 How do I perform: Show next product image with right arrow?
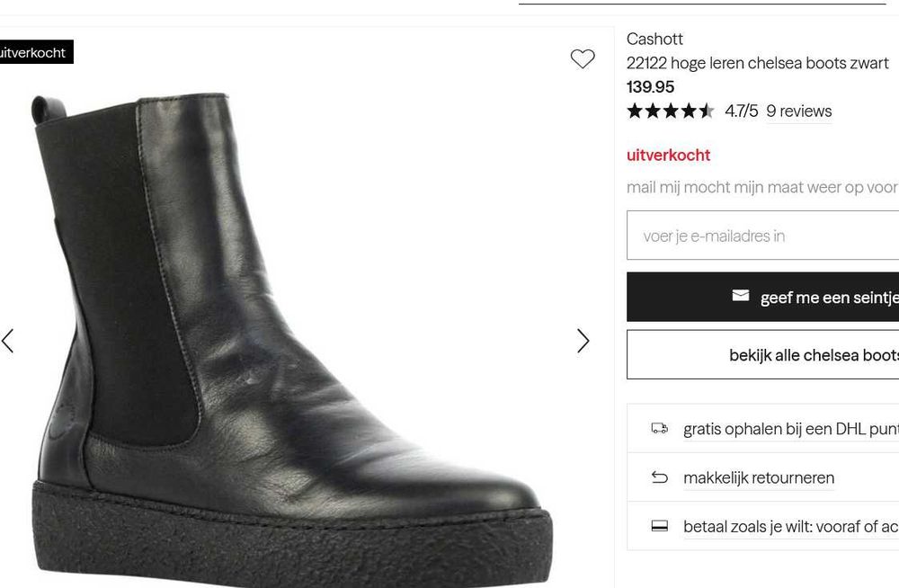click(583, 341)
